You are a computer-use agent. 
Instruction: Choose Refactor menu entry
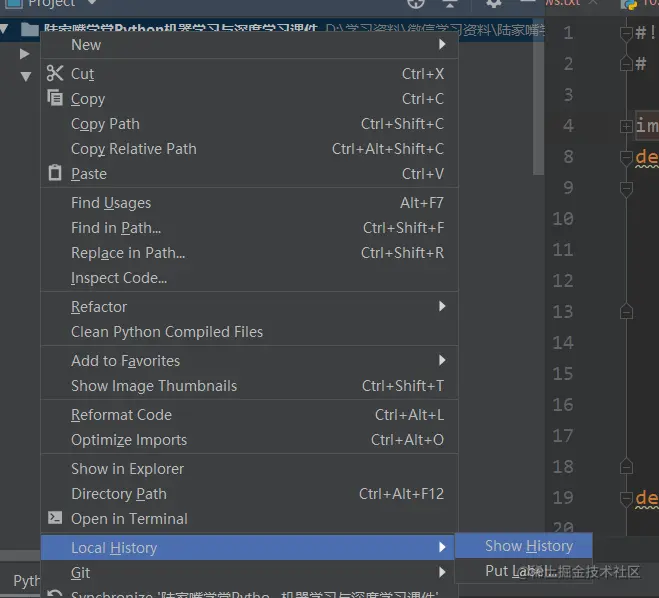(x=249, y=307)
